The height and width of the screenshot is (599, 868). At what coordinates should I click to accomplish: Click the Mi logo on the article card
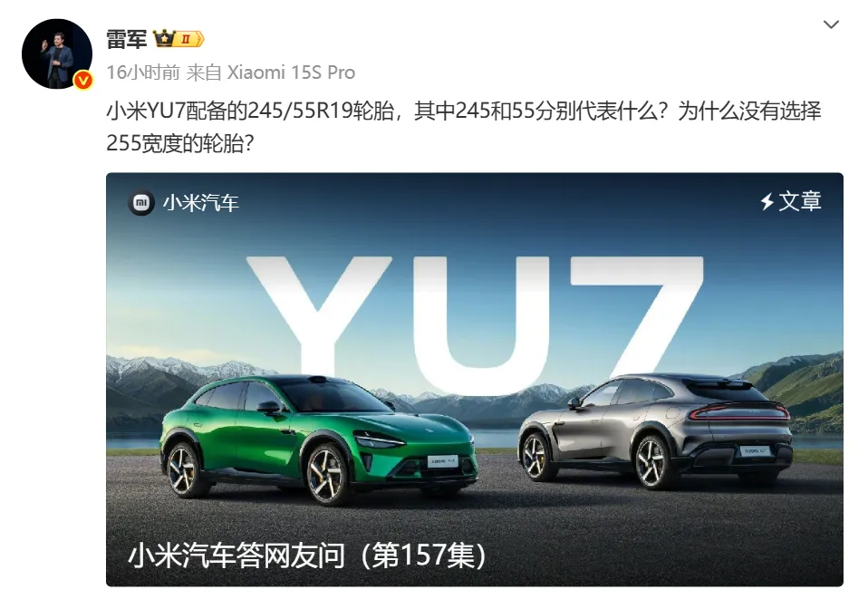pos(141,203)
